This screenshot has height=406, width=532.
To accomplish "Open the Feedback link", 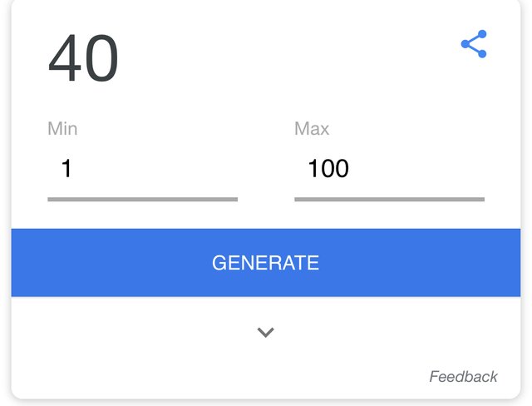I will 463,377.
